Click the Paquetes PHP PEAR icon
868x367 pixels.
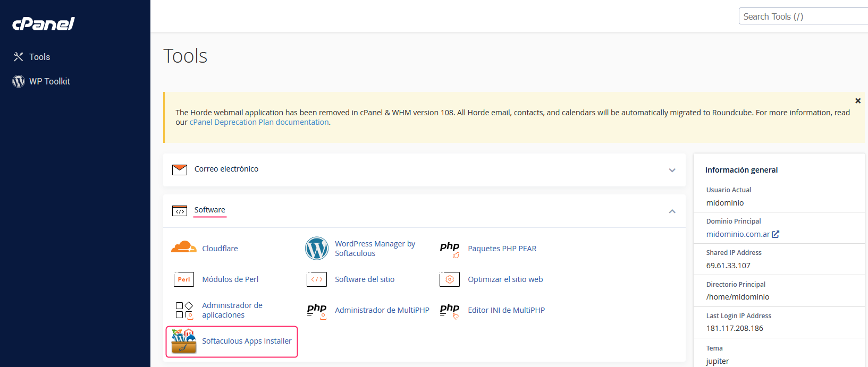pyautogui.click(x=450, y=249)
